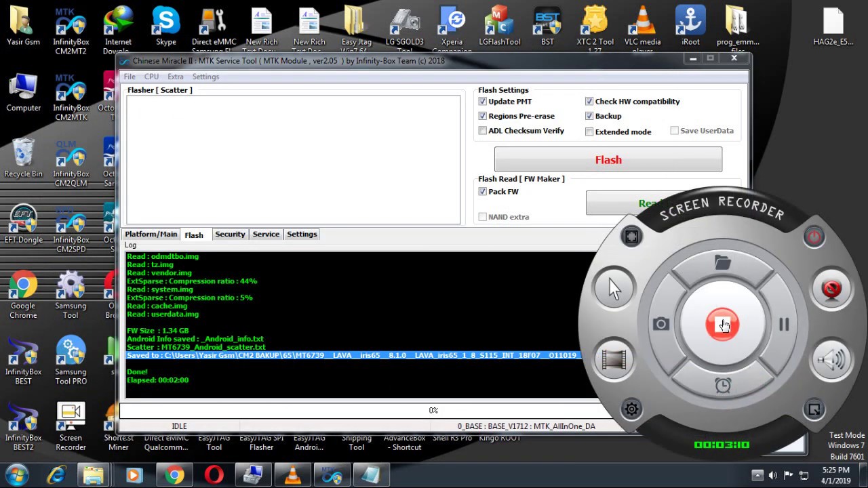Open Screen Recorder gear settings
Image resolution: width=868 pixels, height=488 pixels.
pos(631,409)
